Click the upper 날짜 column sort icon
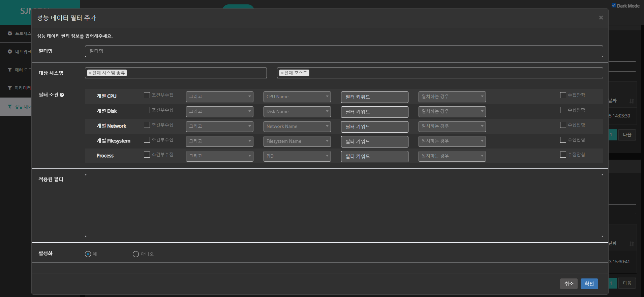 [632, 101]
